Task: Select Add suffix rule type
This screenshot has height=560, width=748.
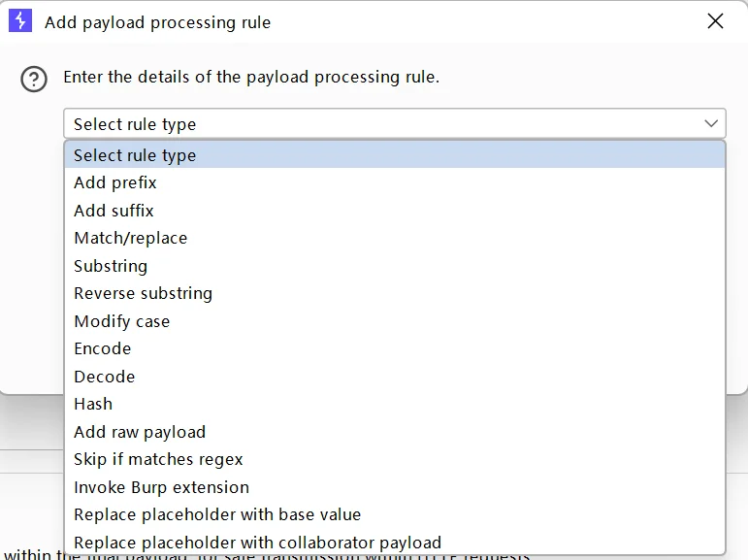Action: pos(114,211)
